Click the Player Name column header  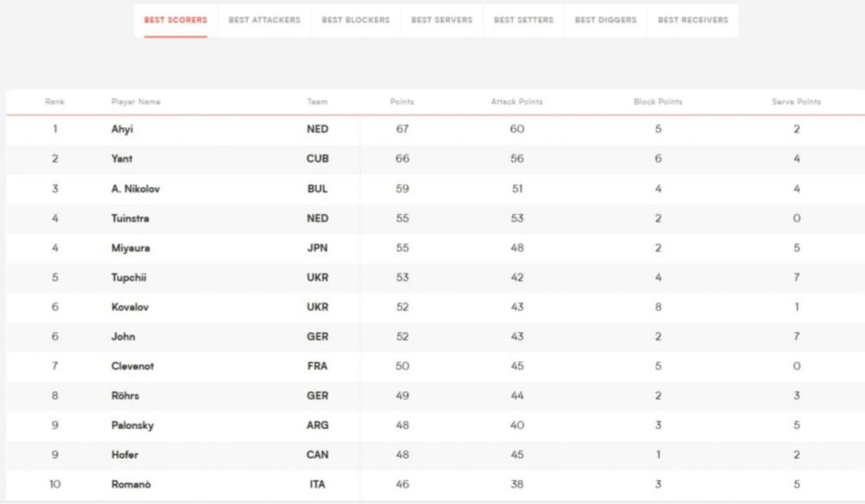136,102
